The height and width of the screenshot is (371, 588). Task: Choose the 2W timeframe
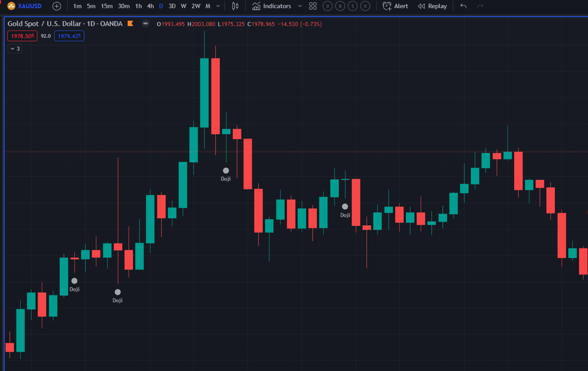(x=196, y=6)
